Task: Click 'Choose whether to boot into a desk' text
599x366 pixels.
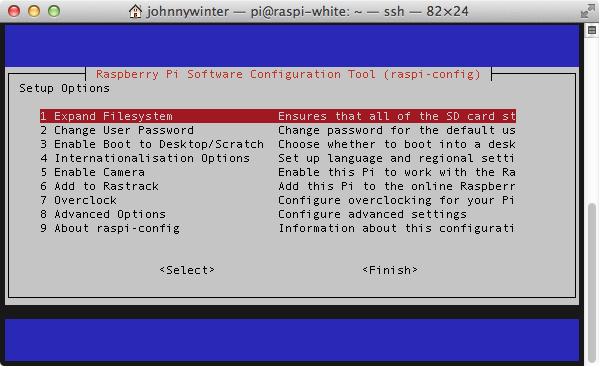Action: click(x=397, y=144)
